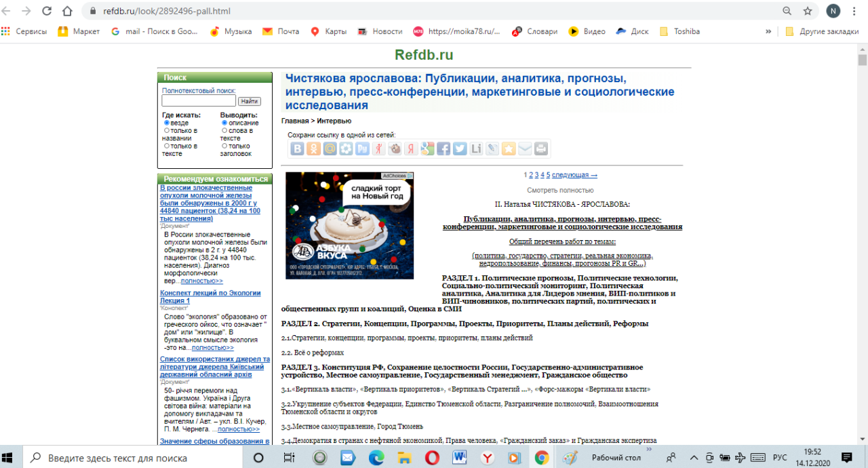Viewport: 868px width, 468px height.
Task: Share link to VKontakte
Action: [297, 149]
